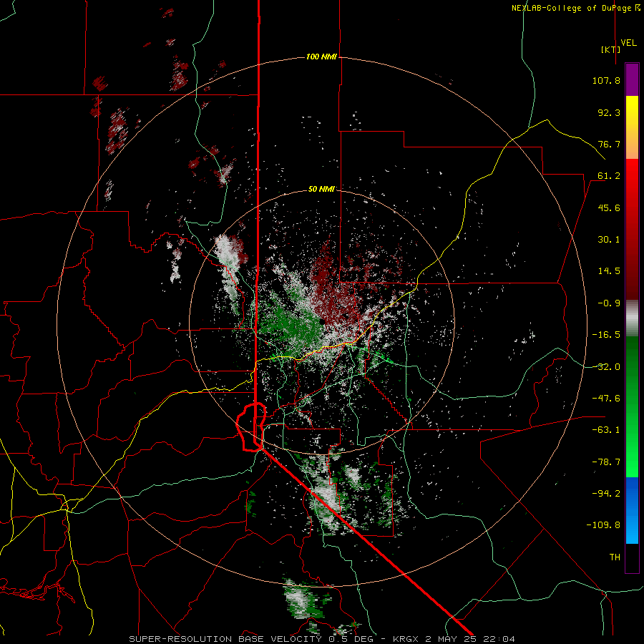Click the 107.8 legend value
This screenshot has height=644, width=644.
tap(606, 80)
